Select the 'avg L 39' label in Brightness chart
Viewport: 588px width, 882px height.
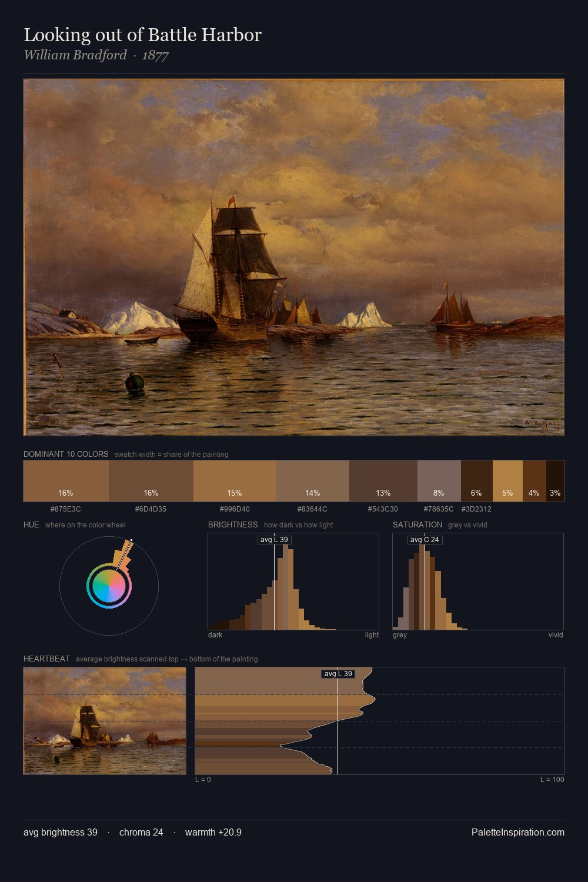[275, 540]
